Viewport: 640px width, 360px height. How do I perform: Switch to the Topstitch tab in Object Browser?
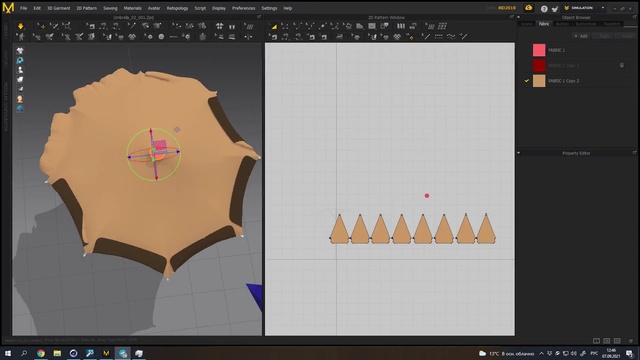612,24
